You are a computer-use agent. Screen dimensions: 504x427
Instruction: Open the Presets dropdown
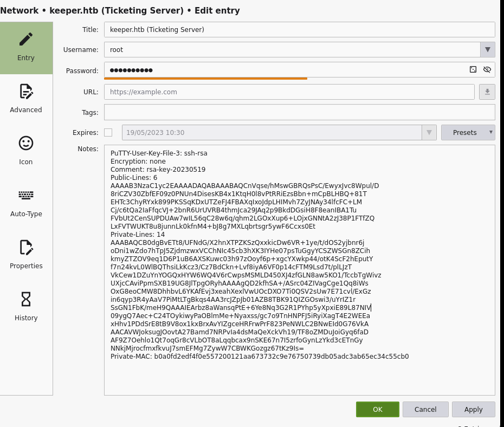[x=468, y=132]
